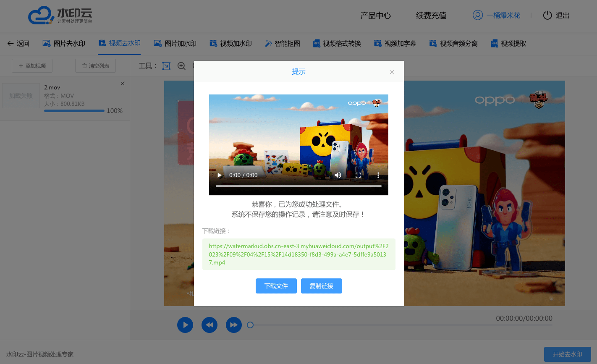The image size is (597, 364).
Task: Play the dialog preview video
Action: (219, 175)
